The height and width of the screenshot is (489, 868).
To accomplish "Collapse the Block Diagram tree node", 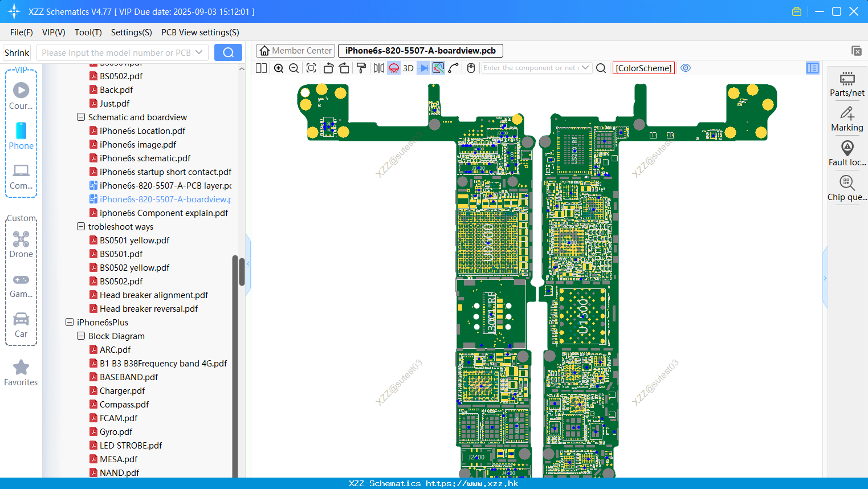I will [x=81, y=336].
